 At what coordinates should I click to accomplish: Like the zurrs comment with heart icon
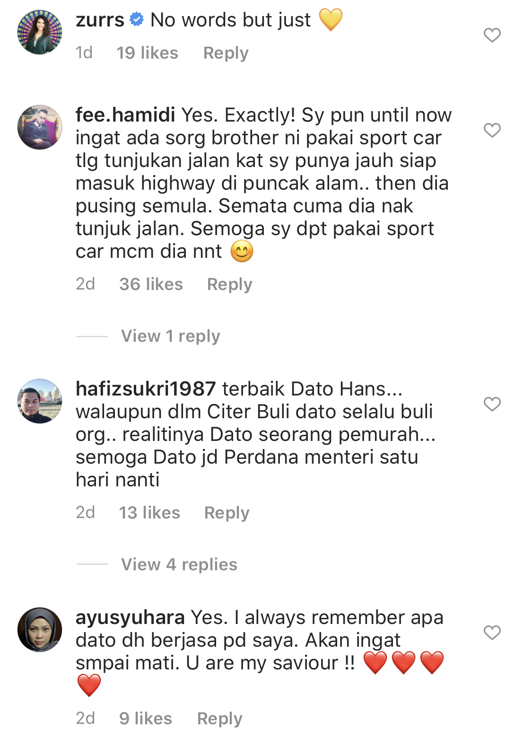[x=492, y=35]
